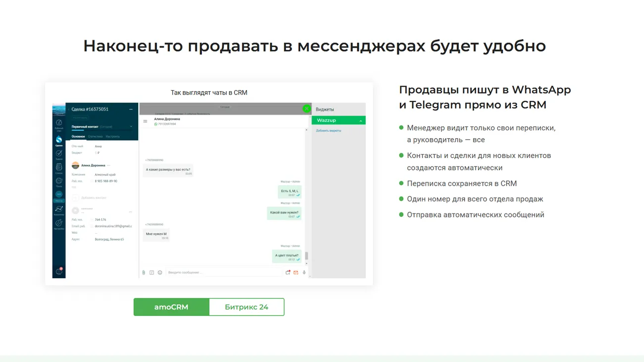The height and width of the screenshot is (362, 644).
Task: Expand the Первичный контакт dropdown
Action: click(x=131, y=127)
